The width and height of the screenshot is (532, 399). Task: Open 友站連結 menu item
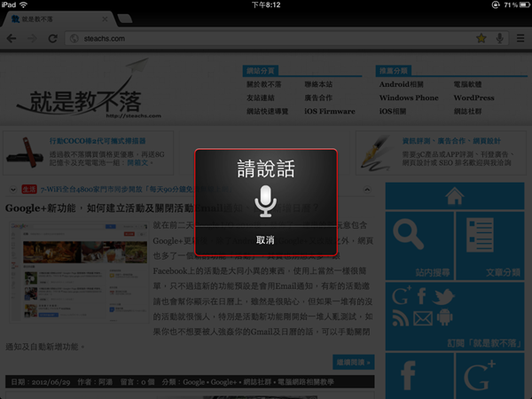[260, 98]
